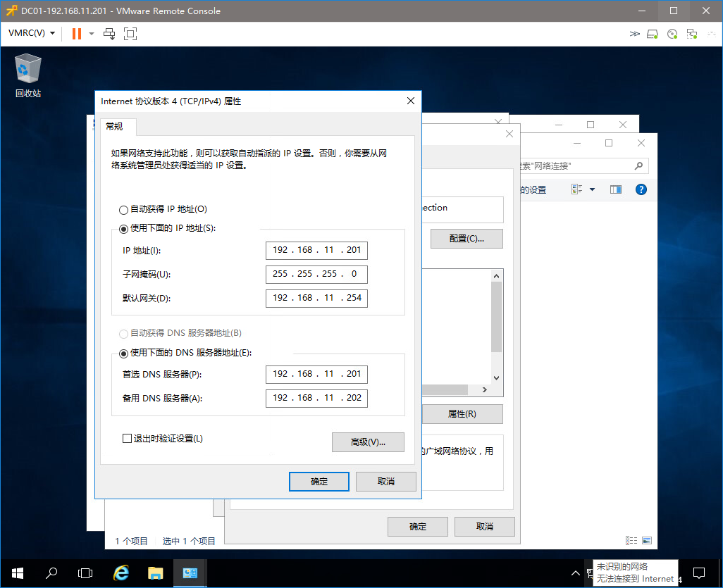This screenshot has height=588, width=723.
Task: Open taskbar search magnifier
Action: (51, 573)
